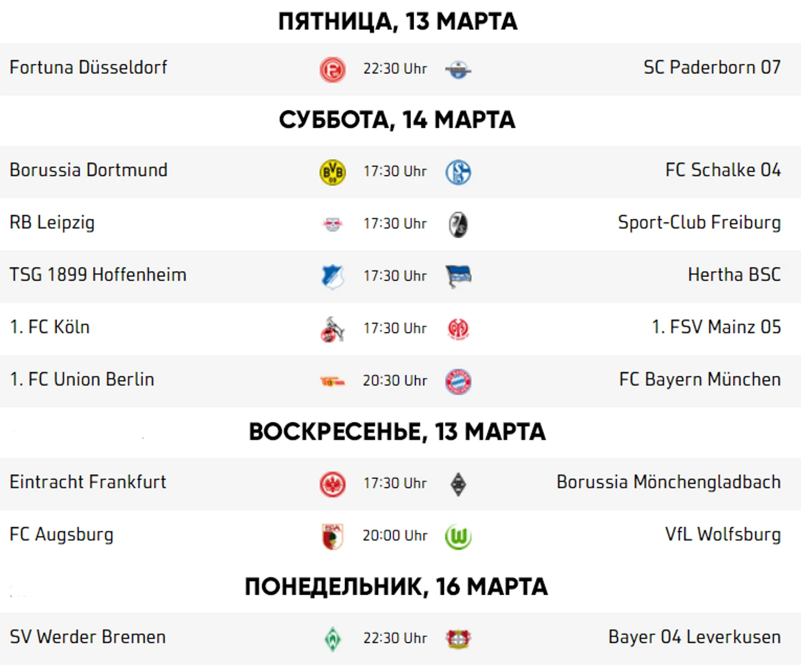Click the SC Paderborn 07 logo
Screen dimensions: 801x672
[458, 70]
